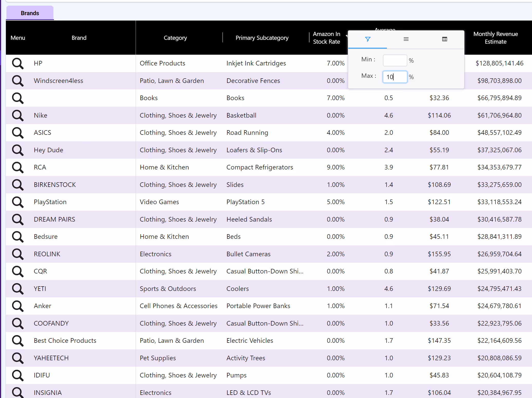Image resolution: width=532 pixels, height=398 pixels.
Task: Open the magnifier menu for Nike
Action: pos(18,115)
